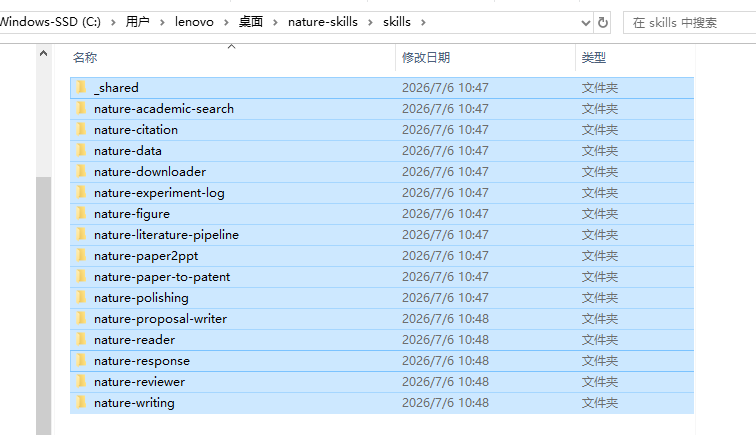Select the nature-downloader folder name
Viewport: 756px width, 435px height.
150,172
